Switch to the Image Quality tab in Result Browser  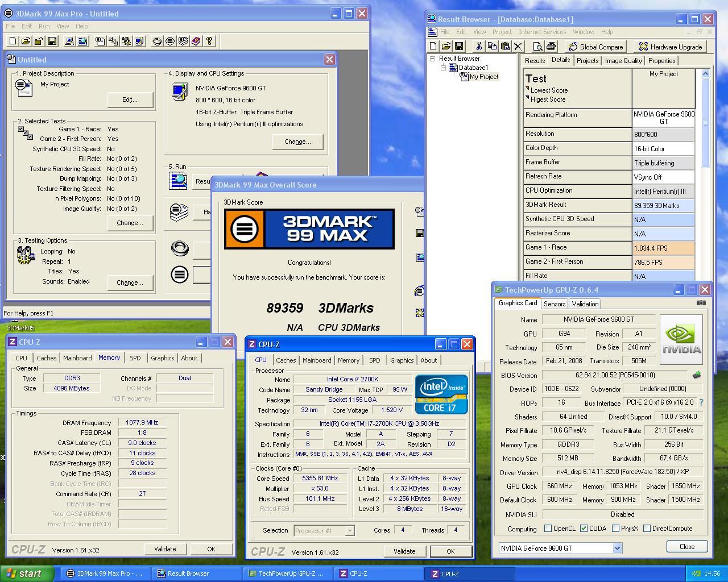point(623,61)
